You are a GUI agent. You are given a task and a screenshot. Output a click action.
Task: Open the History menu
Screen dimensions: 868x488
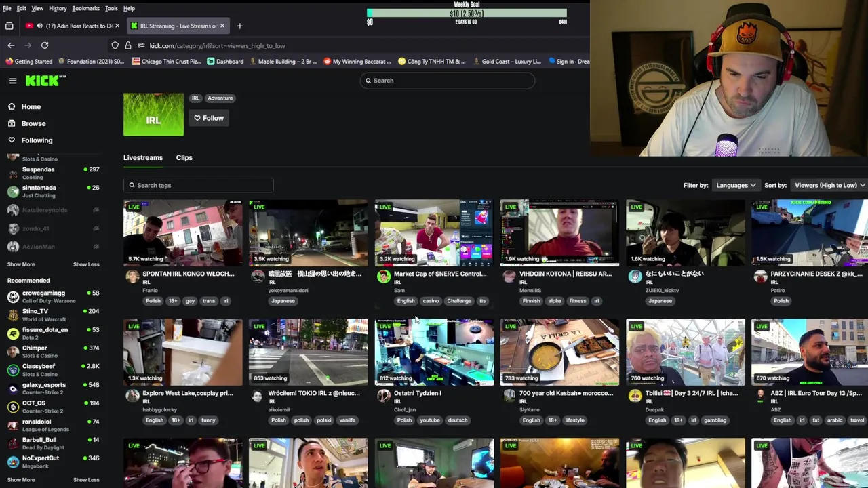point(58,8)
